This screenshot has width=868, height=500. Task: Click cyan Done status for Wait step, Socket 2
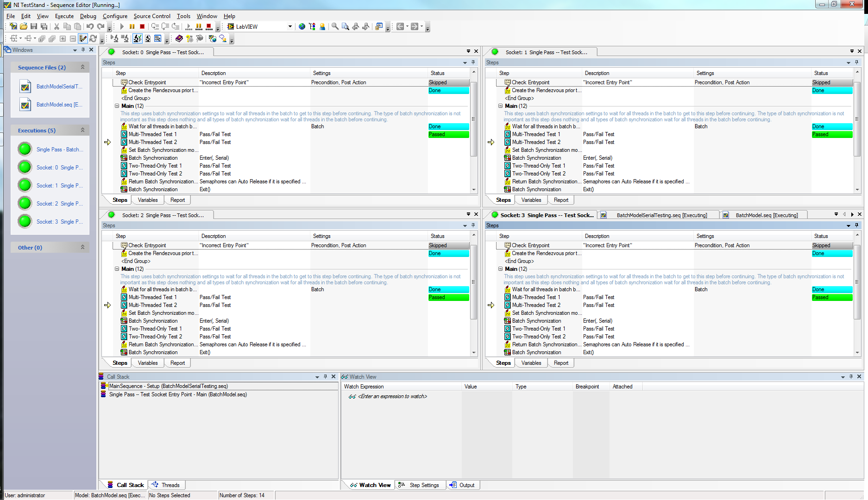click(x=448, y=289)
